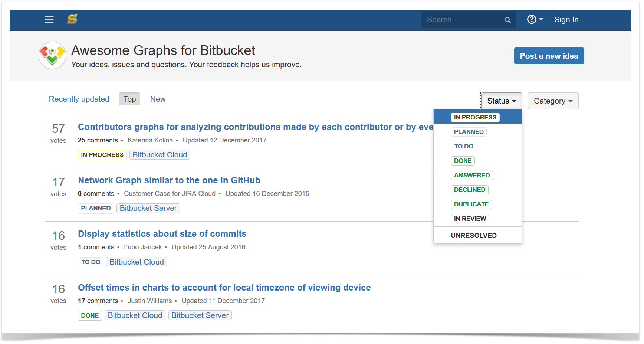Click TO DO label on Display statistics idea
Screen dimensions: 644x344
91,262
